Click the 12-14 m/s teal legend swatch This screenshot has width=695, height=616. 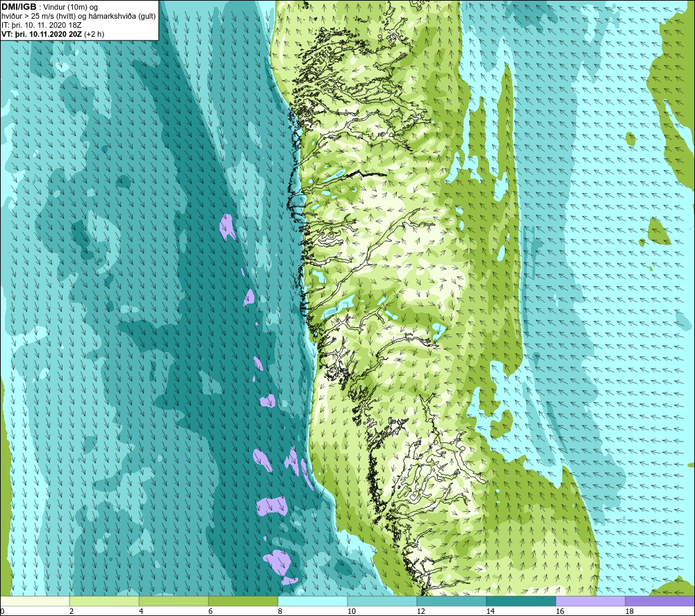point(451,601)
